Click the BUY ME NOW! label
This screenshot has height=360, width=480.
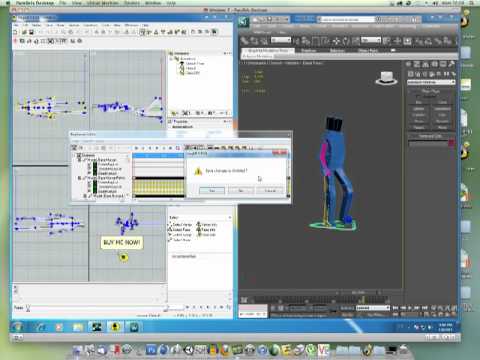(x=122, y=243)
